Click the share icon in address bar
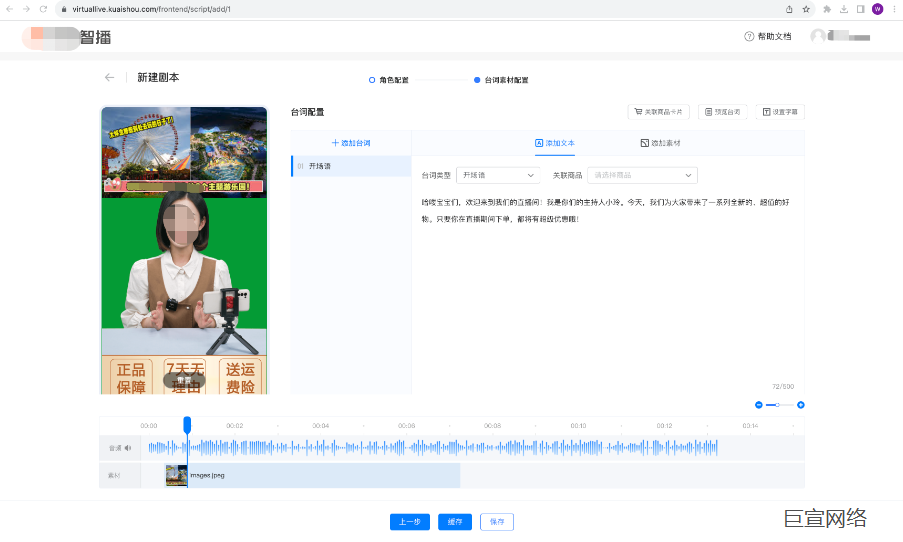The width and height of the screenshot is (903, 542). pyautogui.click(x=789, y=9)
